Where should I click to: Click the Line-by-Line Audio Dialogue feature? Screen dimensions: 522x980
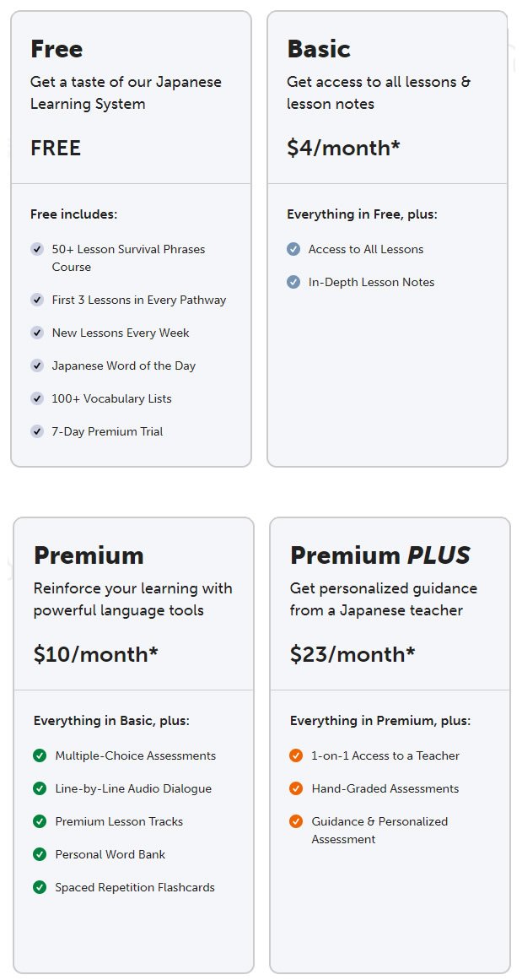[x=133, y=788]
